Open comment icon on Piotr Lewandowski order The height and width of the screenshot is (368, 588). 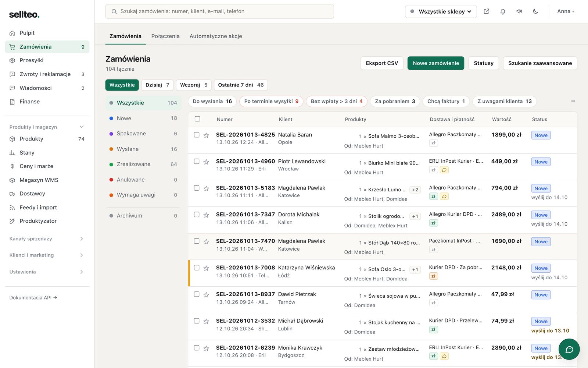pos(444,170)
